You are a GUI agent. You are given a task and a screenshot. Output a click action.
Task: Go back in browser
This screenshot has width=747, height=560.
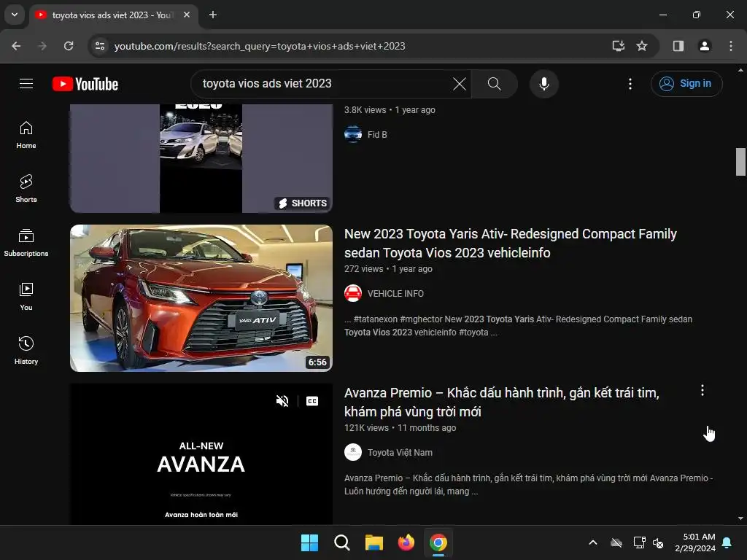click(16, 46)
